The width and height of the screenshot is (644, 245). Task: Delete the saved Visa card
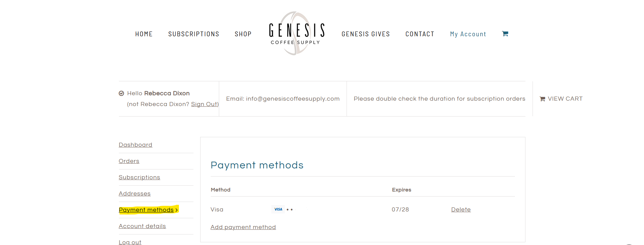(461, 210)
